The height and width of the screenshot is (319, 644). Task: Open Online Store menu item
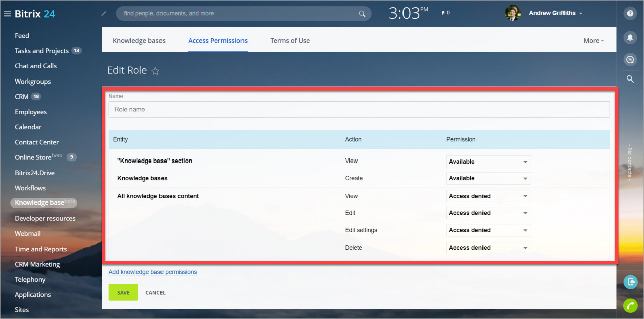pos(33,157)
